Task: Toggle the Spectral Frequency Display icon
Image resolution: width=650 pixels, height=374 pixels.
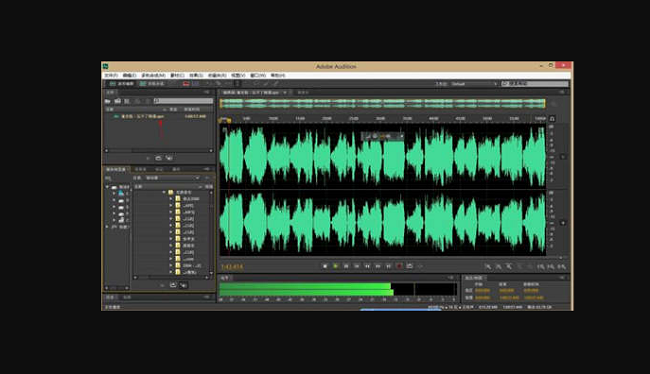Action: pos(186,84)
